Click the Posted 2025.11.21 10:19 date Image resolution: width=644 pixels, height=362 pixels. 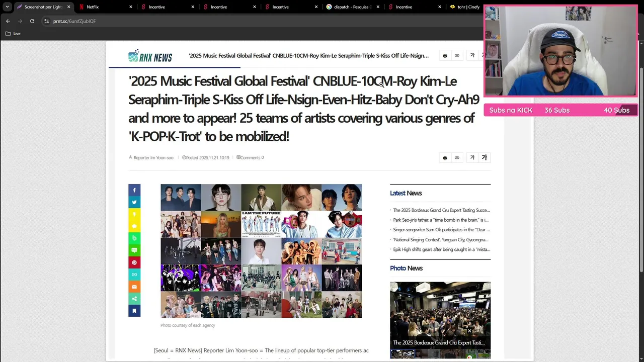pyautogui.click(x=206, y=157)
